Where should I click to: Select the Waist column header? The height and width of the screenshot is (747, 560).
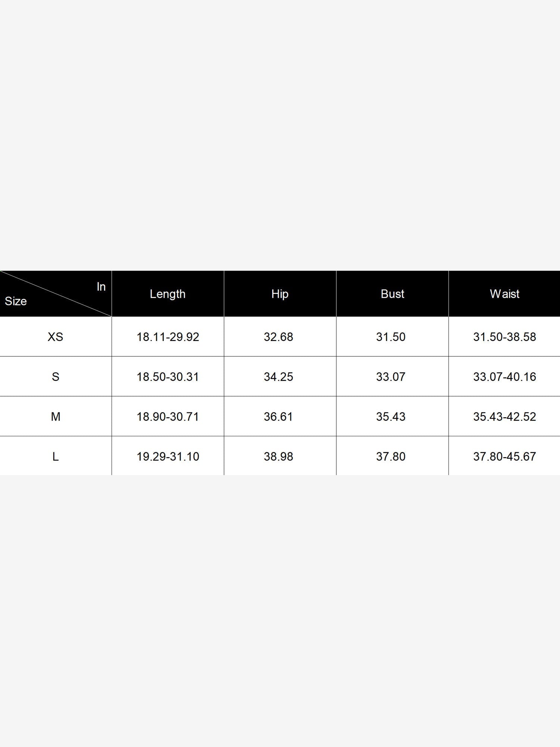pyautogui.click(x=504, y=294)
